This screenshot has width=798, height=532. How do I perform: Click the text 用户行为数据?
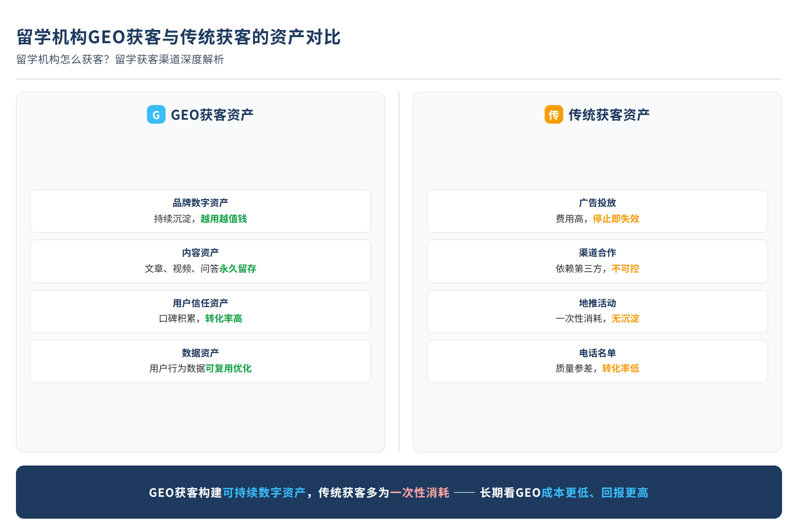click(x=177, y=368)
